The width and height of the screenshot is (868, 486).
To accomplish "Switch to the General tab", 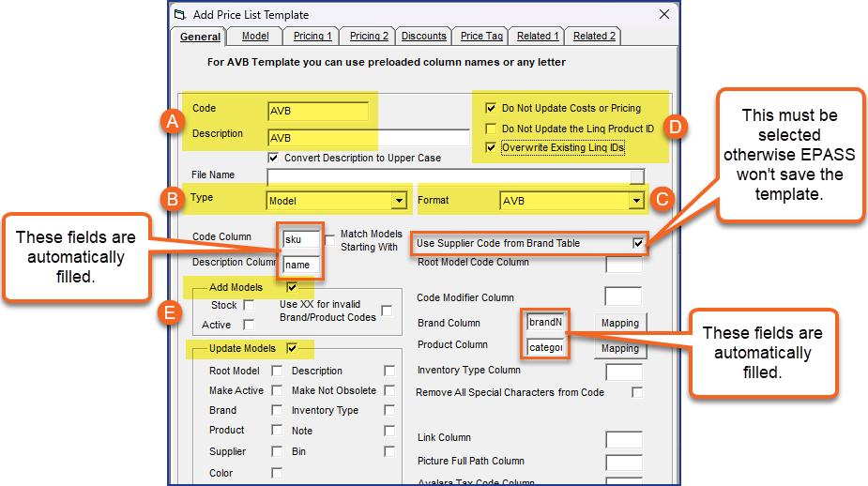I will tap(200, 37).
